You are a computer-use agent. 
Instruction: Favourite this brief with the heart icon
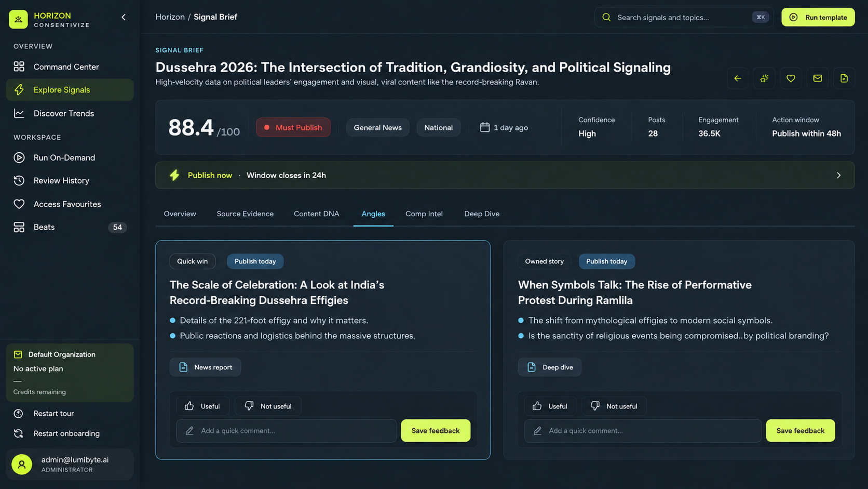(x=791, y=78)
